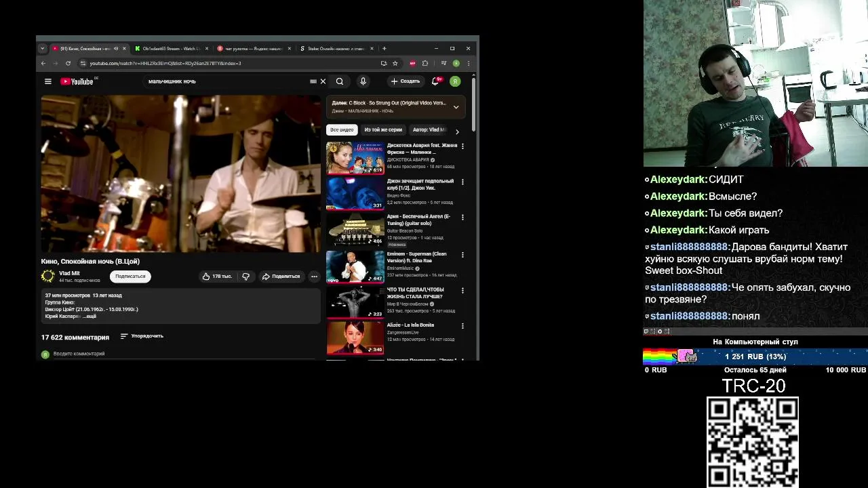Switch to the Stake Онлайн-казино tab
The width and height of the screenshot is (868, 488).
coord(336,49)
